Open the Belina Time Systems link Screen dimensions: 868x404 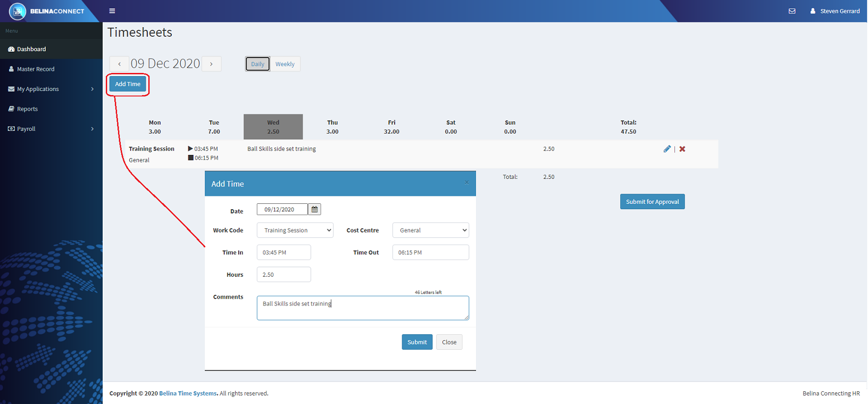click(188, 393)
